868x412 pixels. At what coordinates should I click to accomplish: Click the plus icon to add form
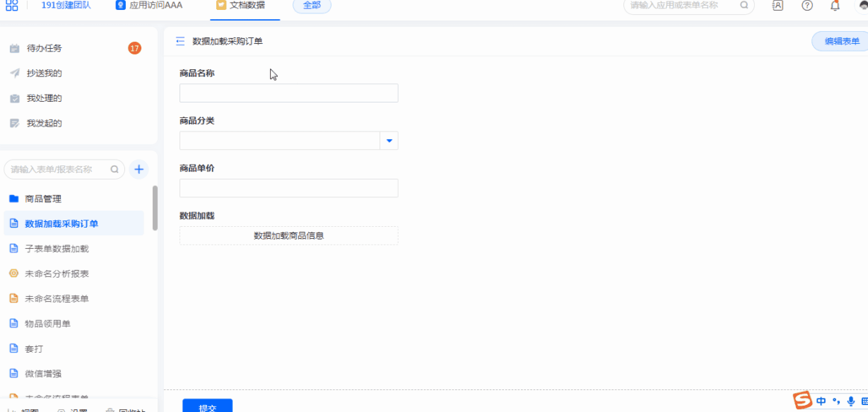[139, 170]
